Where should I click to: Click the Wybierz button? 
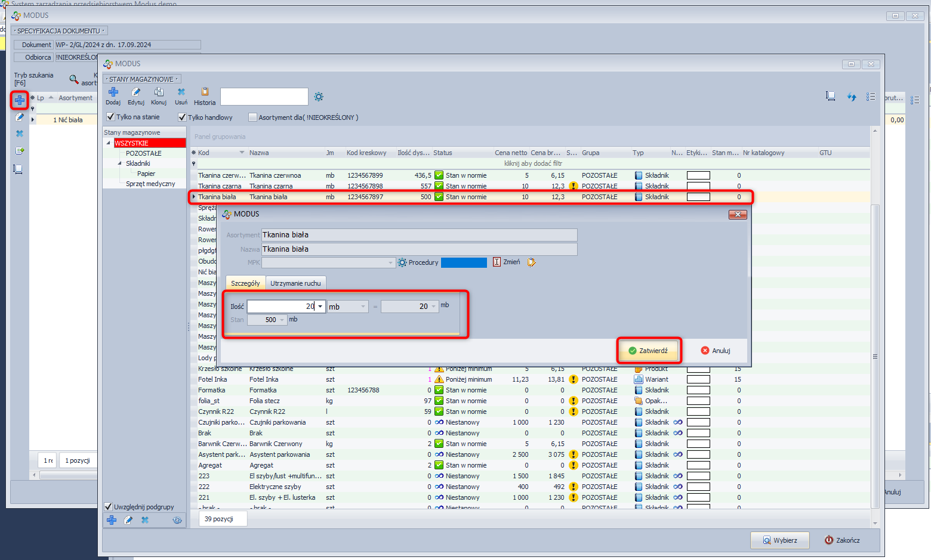point(779,540)
